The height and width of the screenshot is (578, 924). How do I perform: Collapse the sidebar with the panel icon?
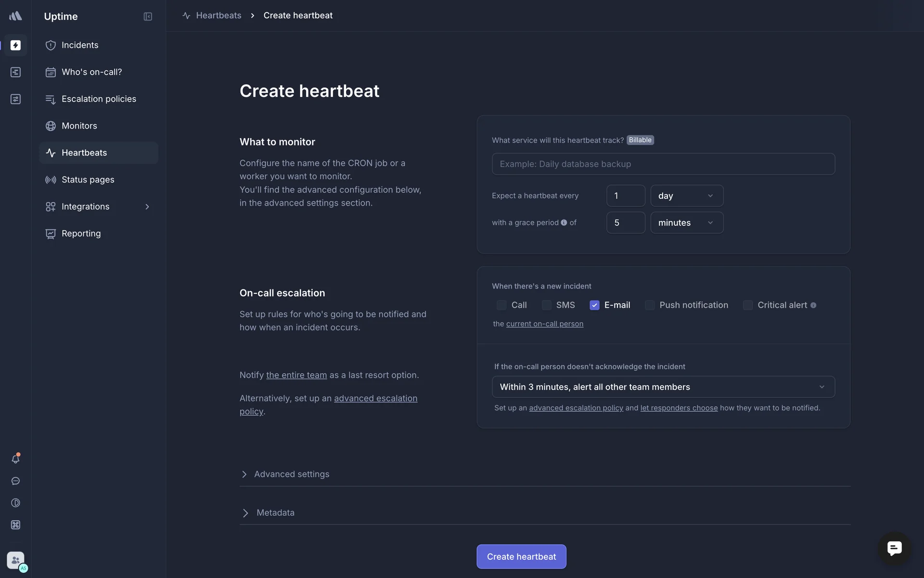(x=148, y=16)
